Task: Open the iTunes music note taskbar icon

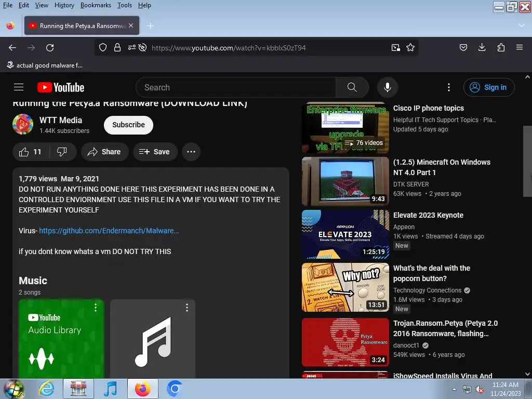Action: [110, 389]
